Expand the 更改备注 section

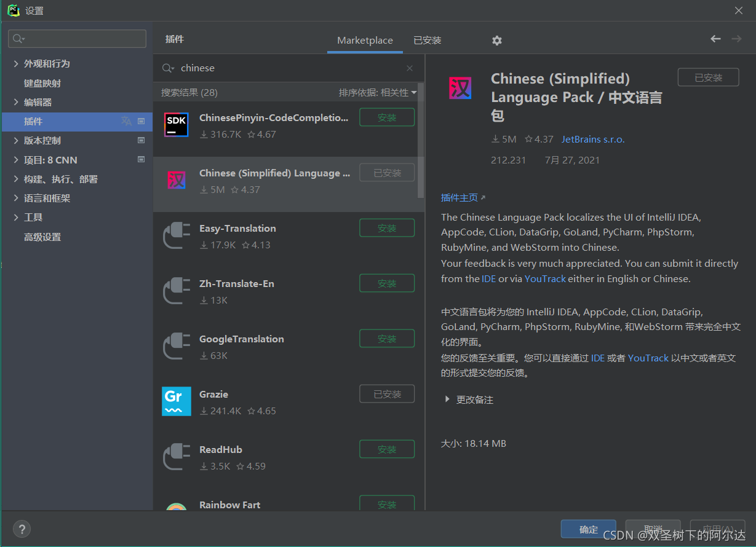[447, 399]
